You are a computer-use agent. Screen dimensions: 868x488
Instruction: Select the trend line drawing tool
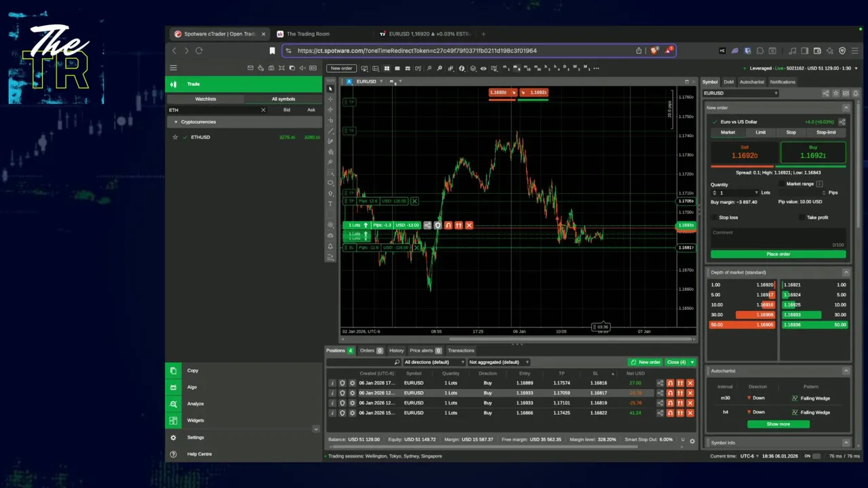pos(331,131)
